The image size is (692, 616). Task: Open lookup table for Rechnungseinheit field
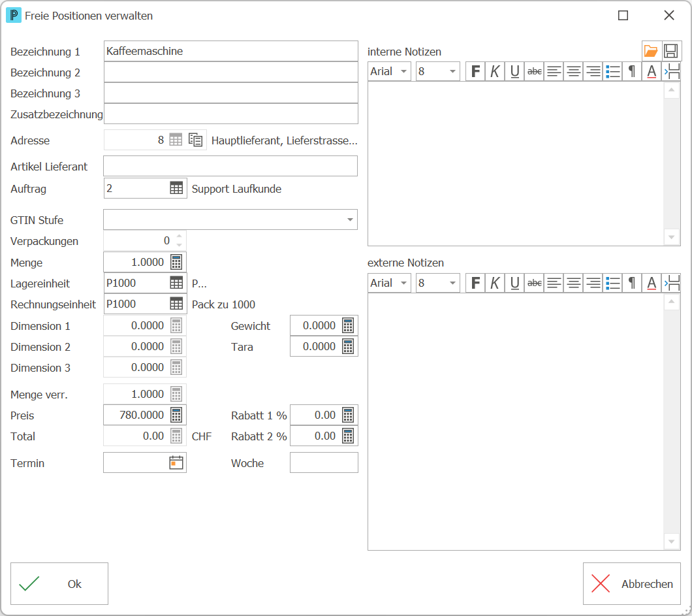click(x=176, y=303)
